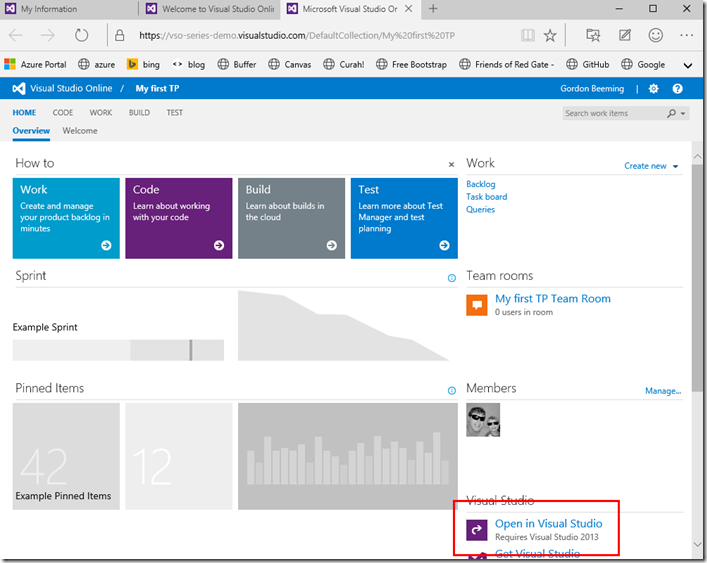Close the How to panel

click(x=451, y=165)
